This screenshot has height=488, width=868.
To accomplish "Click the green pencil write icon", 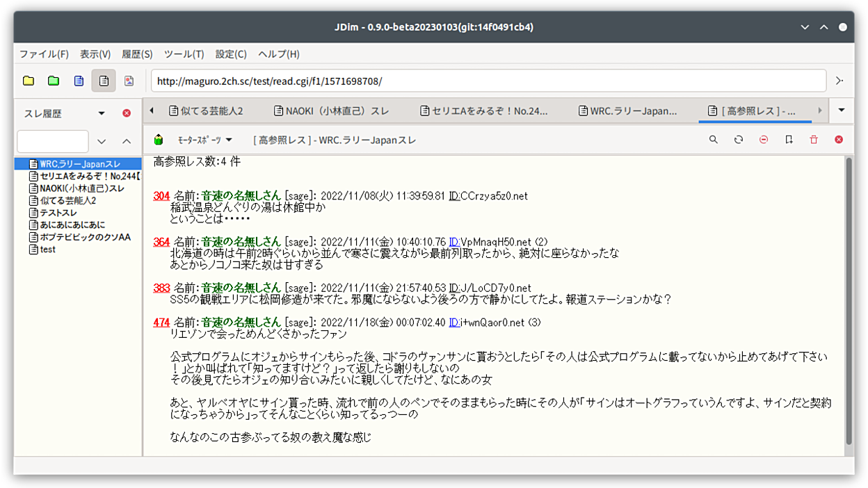I will click(159, 140).
